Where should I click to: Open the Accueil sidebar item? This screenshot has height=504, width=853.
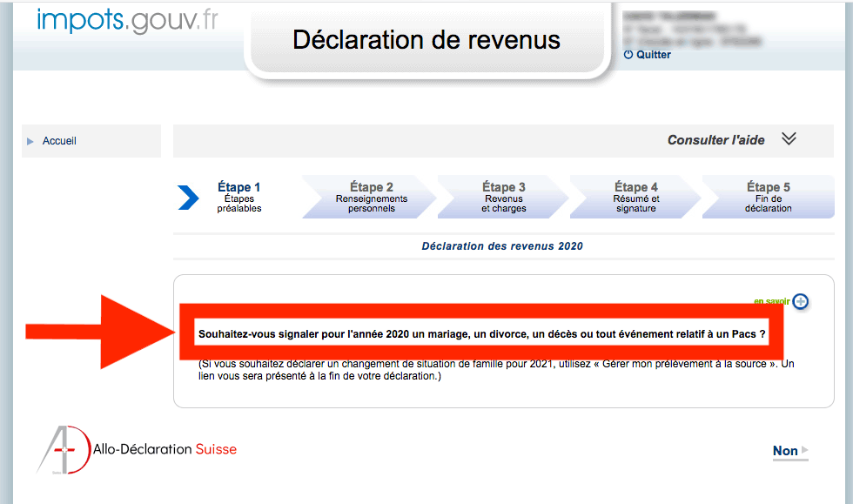[91, 141]
